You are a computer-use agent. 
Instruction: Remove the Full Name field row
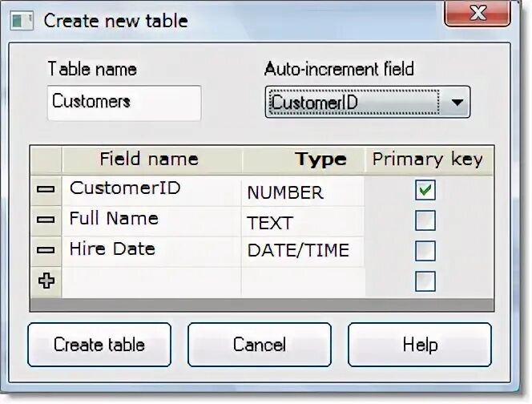pyautogui.click(x=46, y=220)
